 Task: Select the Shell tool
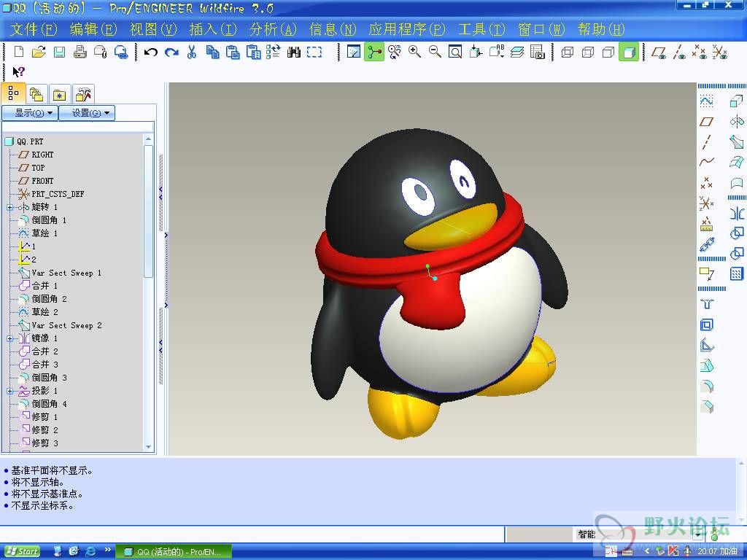click(706, 324)
